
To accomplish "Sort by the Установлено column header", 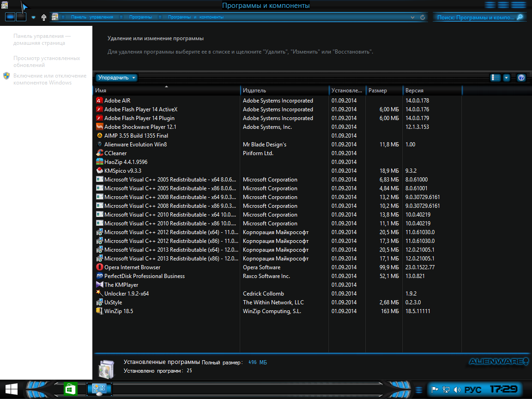I will (347, 90).
